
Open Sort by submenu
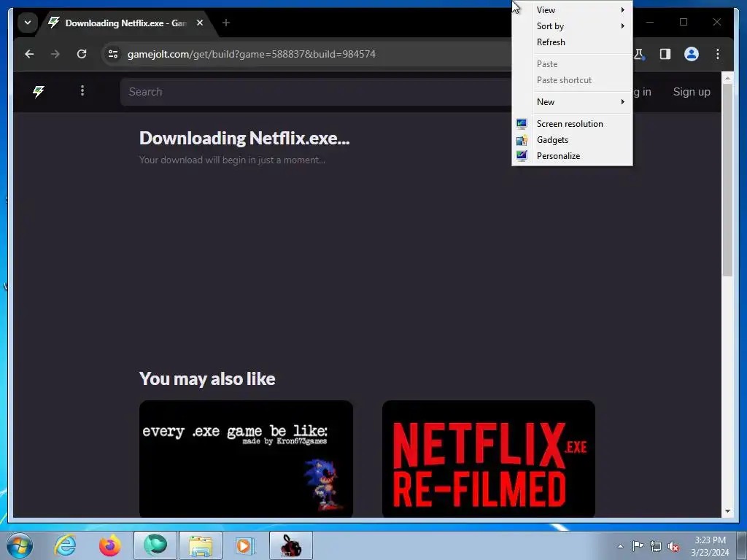(x=572, y=26)
